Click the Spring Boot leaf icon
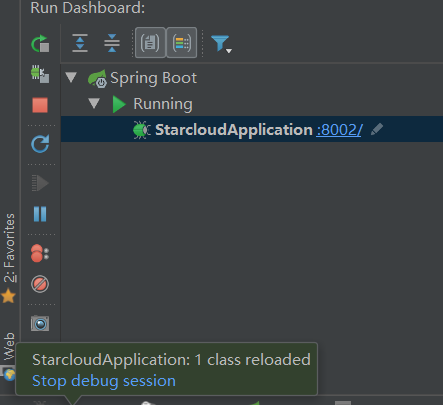 coord(97,79)
